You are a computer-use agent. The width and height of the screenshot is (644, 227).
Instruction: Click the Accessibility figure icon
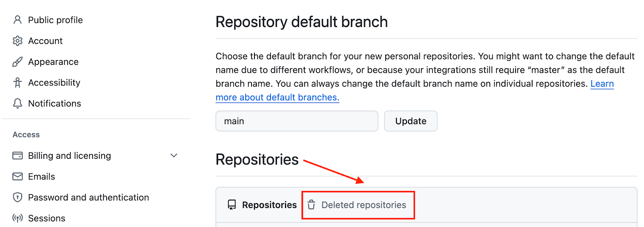coord(17,83)
